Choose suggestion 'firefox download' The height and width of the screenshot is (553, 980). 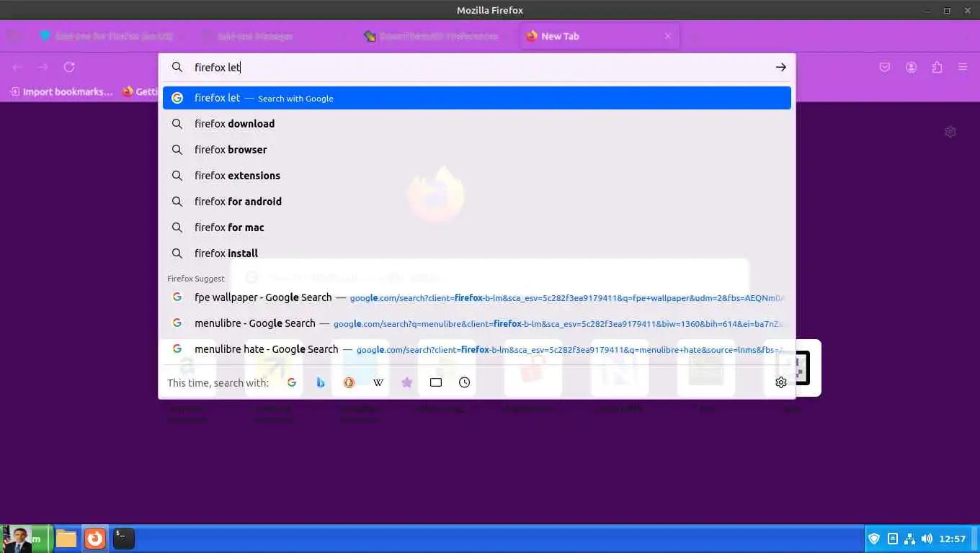click(x=477, y=124)
